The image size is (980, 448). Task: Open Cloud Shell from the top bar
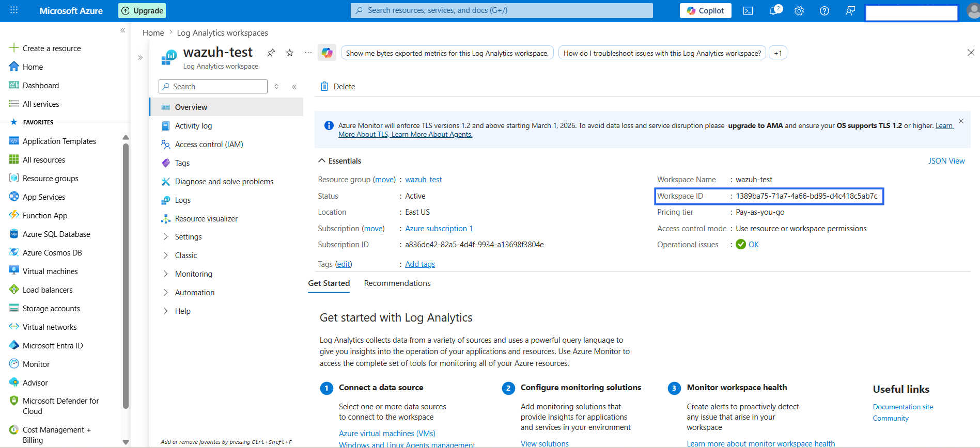pyautogui.click(x=748, y=11)
